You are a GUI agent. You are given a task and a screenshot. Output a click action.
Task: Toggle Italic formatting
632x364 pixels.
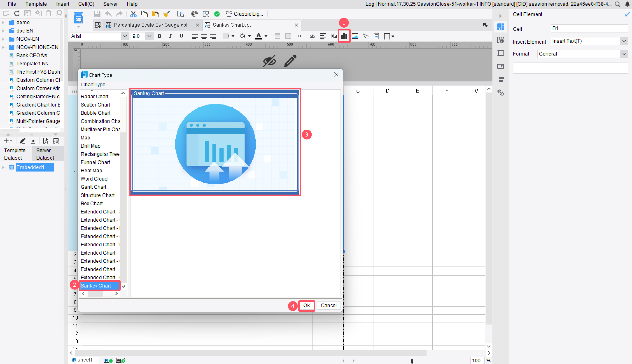pyautogui.click(x=170, y=36)
